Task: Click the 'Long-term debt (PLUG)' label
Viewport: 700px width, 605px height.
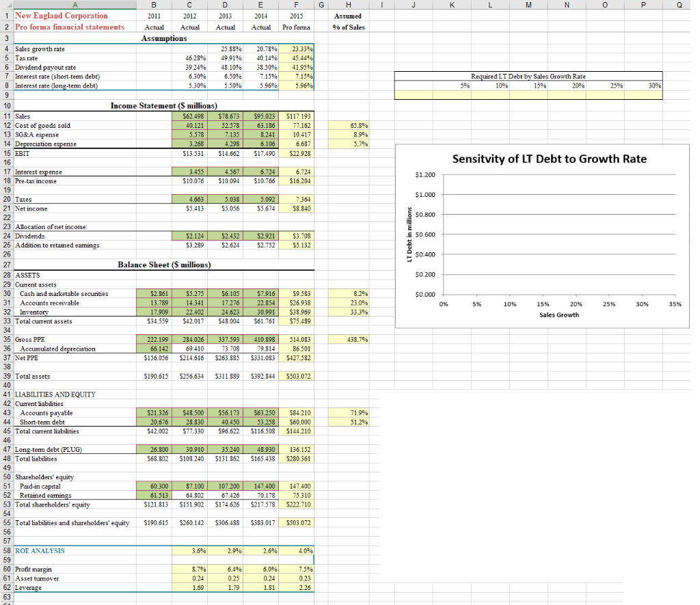Action: pos(49,450)
